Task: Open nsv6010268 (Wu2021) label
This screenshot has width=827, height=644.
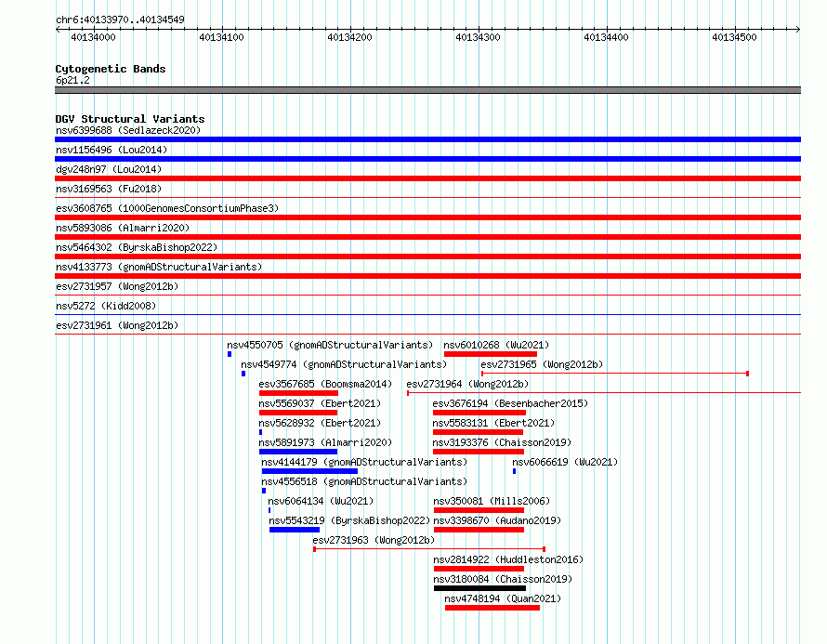Action: click(496, 345)
